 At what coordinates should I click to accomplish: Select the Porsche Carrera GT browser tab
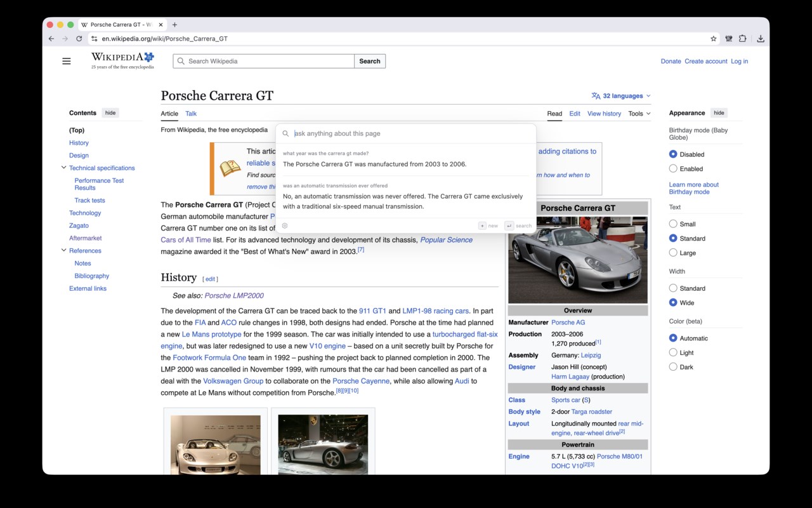coord(122,25)
